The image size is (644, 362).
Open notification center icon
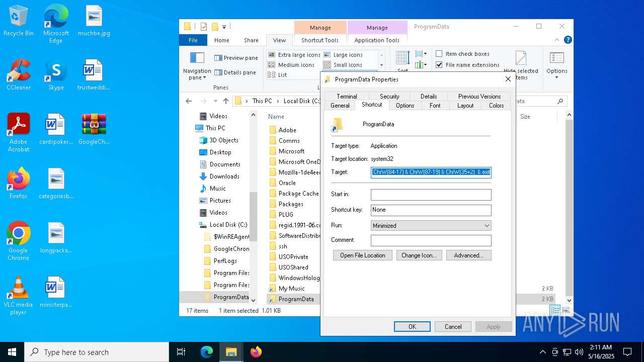pyautogui.click(x=627, y=352)
